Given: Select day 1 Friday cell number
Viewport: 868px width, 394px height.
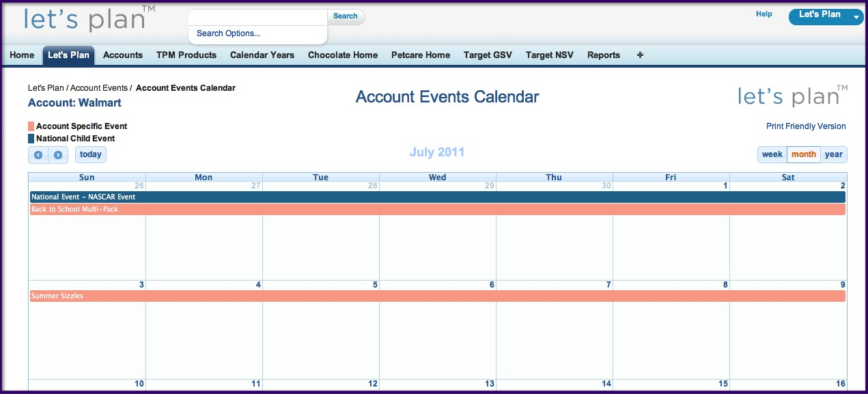Looking at the screenshot, I should click(725, 186).
